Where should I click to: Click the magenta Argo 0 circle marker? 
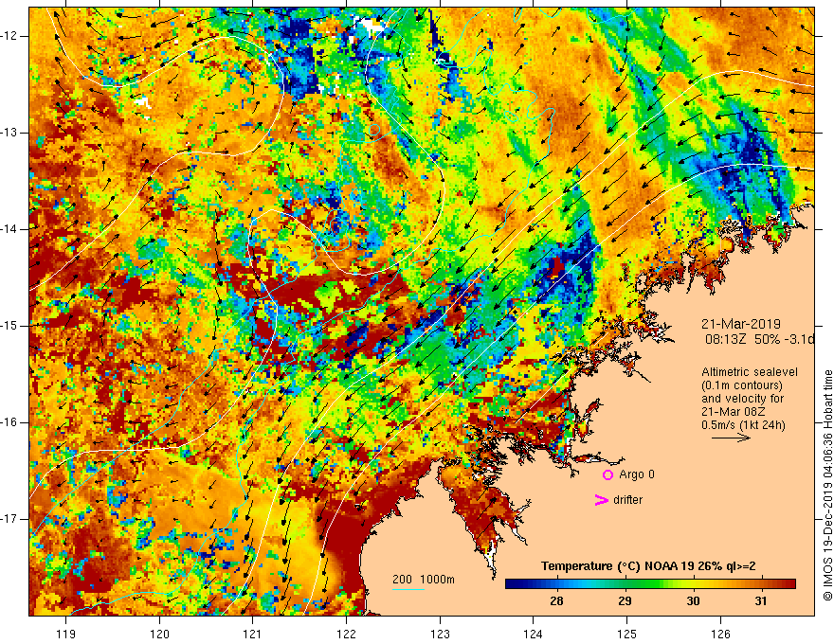(x=607, y=474)
